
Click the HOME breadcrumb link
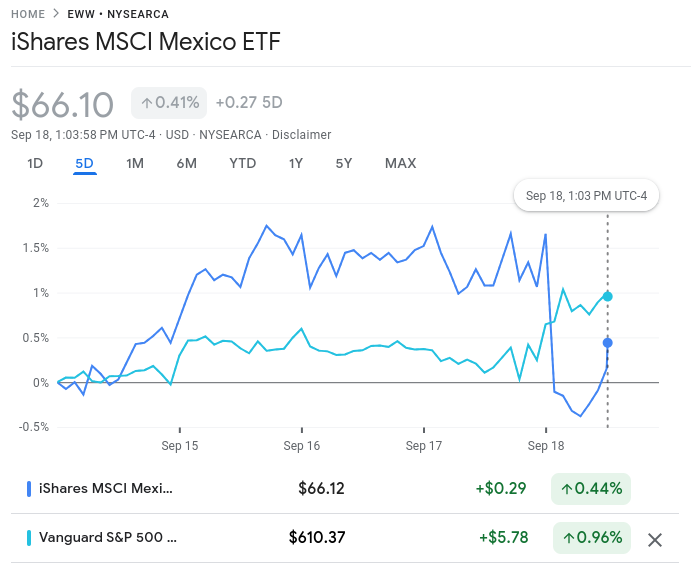[x=28, y=14]
